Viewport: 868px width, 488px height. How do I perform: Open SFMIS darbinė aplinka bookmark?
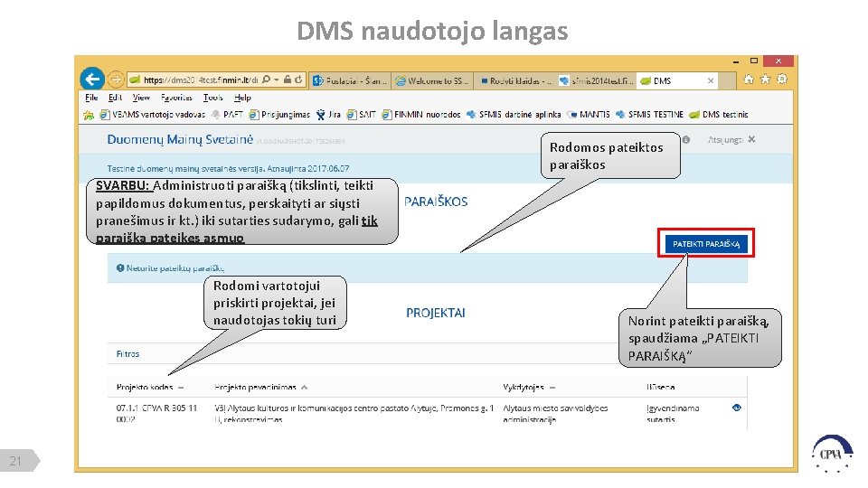514,115
